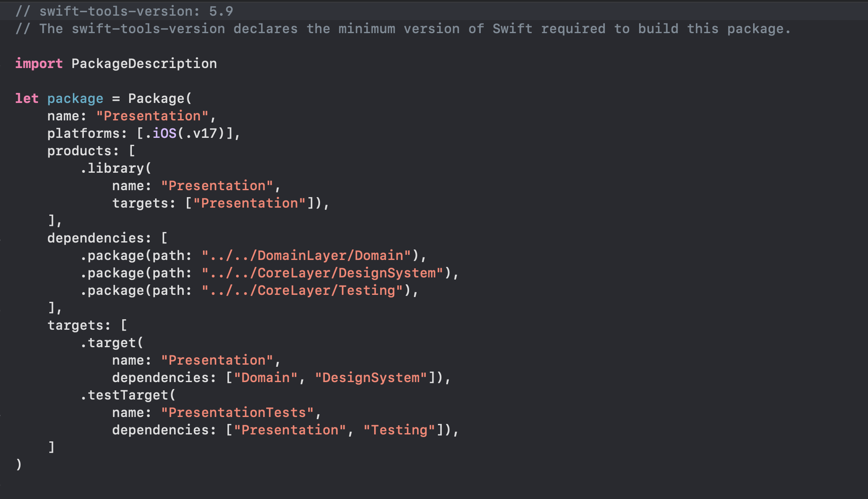
Task: Click the final closing parenthesis of Package
Action: 19,465
